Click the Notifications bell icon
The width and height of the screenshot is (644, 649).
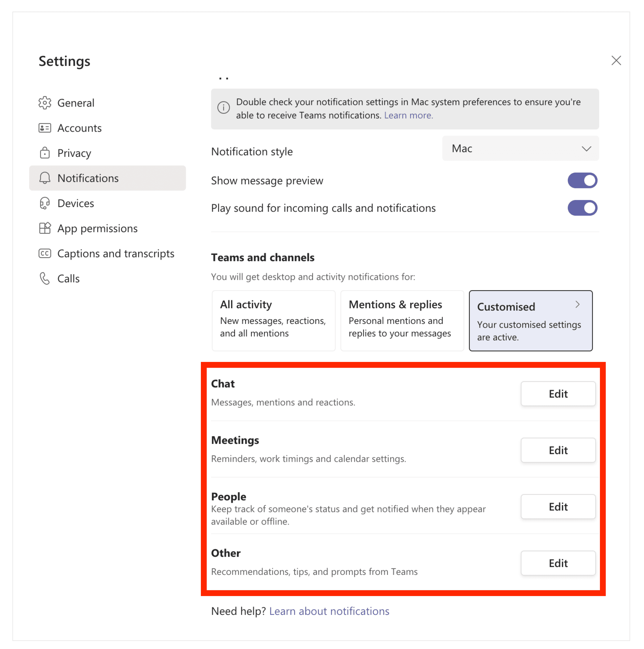click(45, 178)
